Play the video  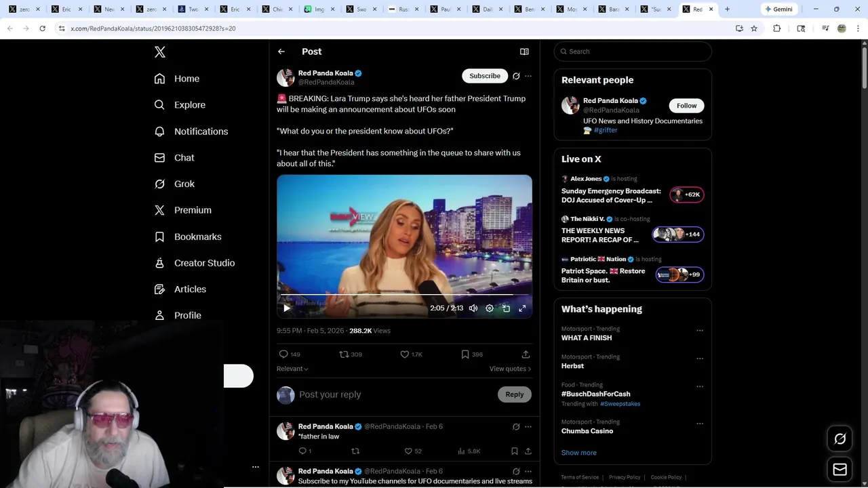[287, 308]
